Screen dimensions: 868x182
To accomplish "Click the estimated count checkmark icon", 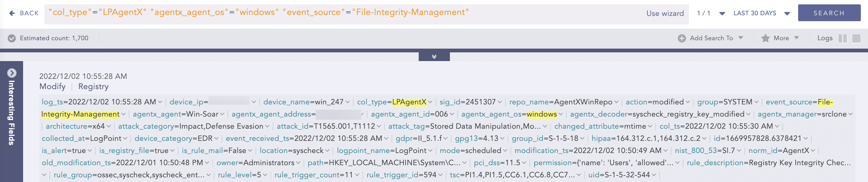I will 12,38.
